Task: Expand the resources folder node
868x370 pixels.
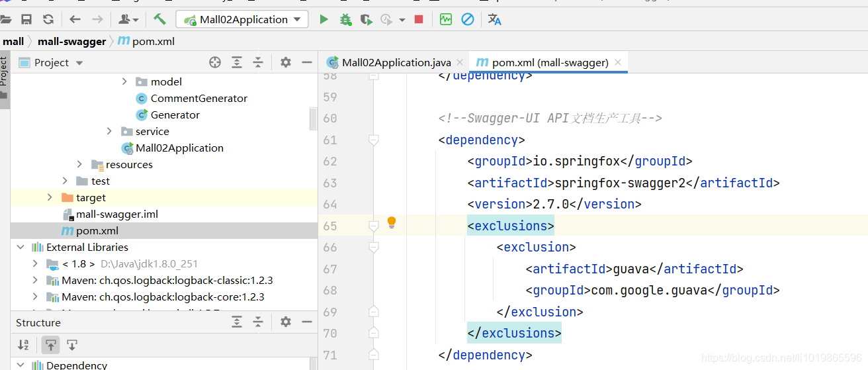Action: pyautogui.click(x=80, y=164)
